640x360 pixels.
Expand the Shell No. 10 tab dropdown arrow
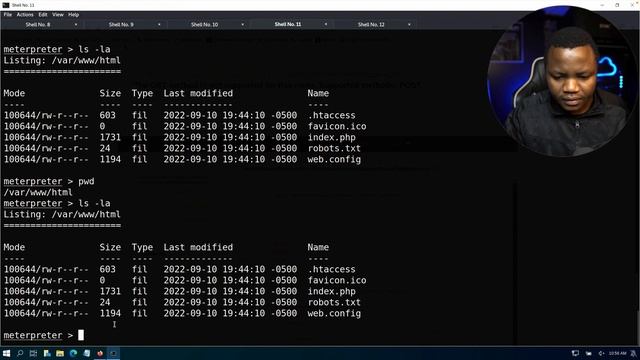click(x=242, y=24)
